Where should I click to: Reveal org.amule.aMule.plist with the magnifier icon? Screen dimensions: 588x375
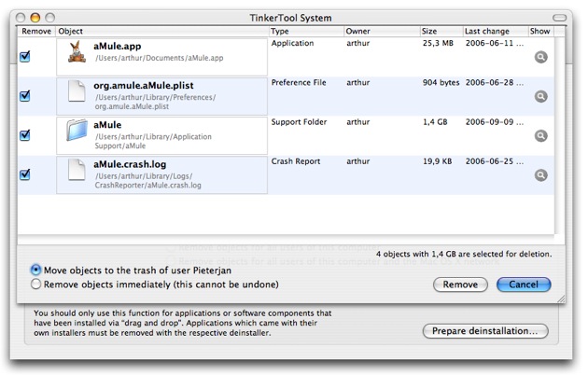540,96
